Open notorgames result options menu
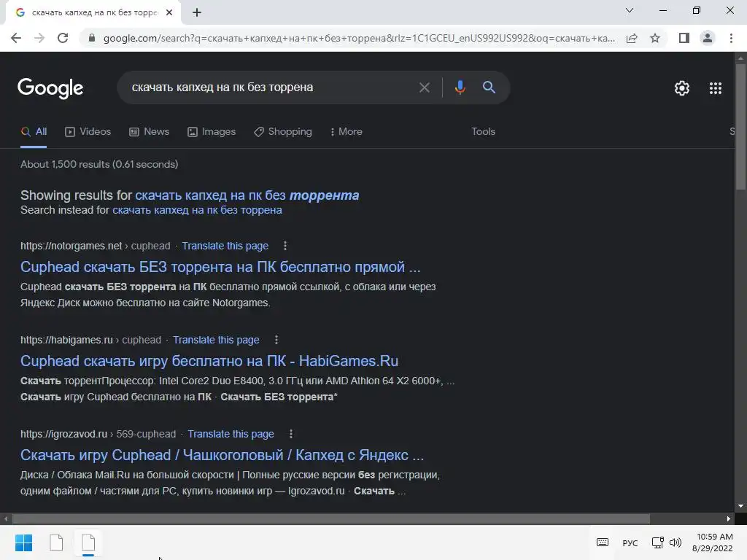The width and height of the screenshot is (747, 560). pos(285,246)
